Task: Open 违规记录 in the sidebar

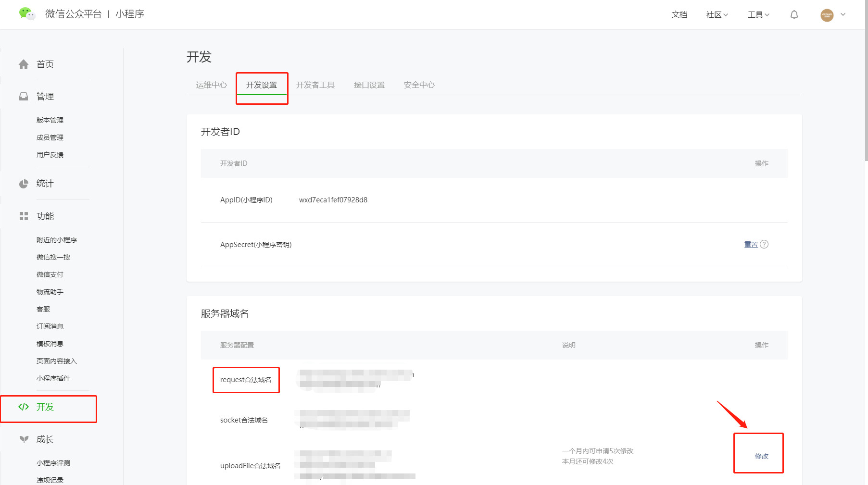Action: (x=50, y=480)
